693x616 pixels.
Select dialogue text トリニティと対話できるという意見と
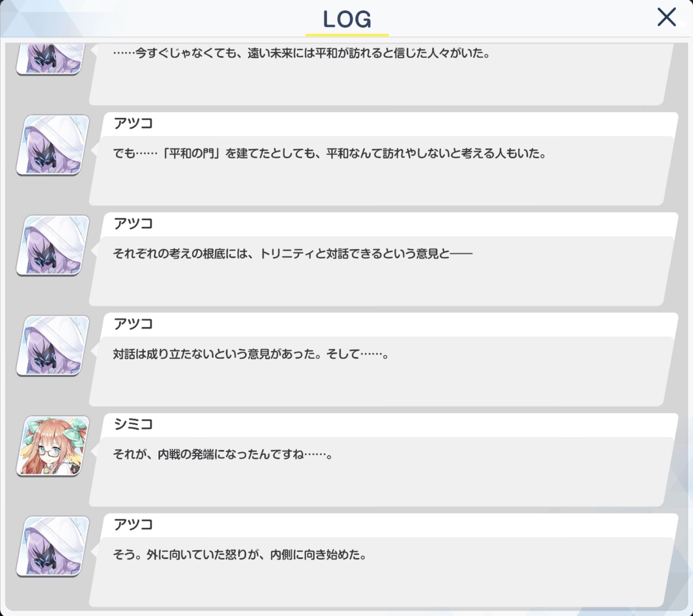coord(293,254)
